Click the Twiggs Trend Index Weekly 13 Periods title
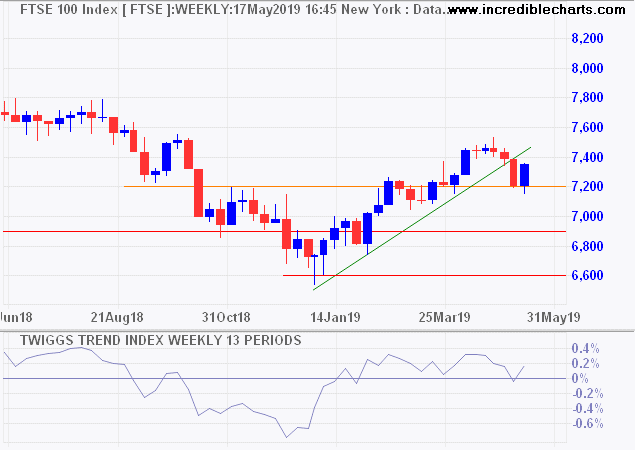Image resolution: width=635 pixels, height=450 pixels. (161, 341)
